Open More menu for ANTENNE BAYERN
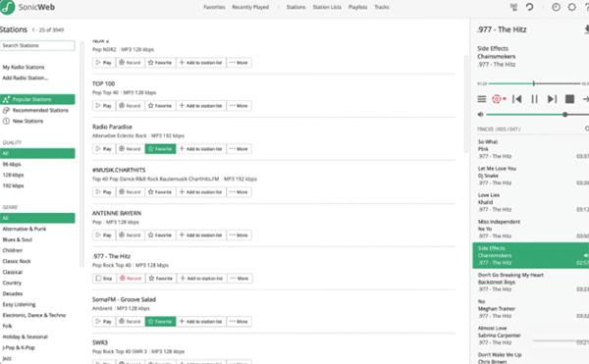This screenshot has width=589, height=364. 239,235
